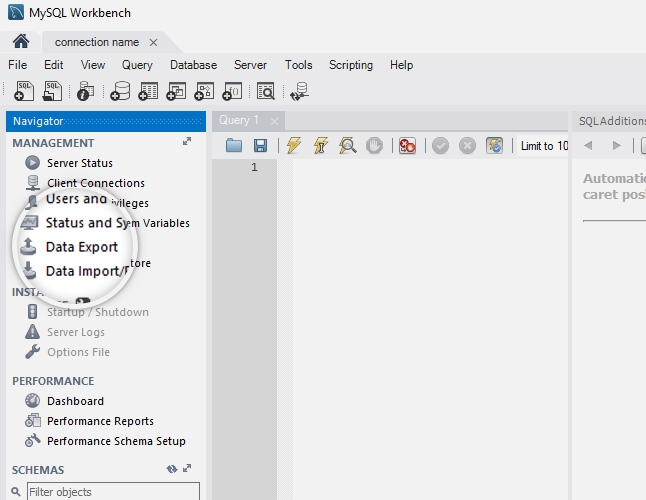Click the Data Export upload icon
This screenshot has height=500, width=646.
pos(28,246)
